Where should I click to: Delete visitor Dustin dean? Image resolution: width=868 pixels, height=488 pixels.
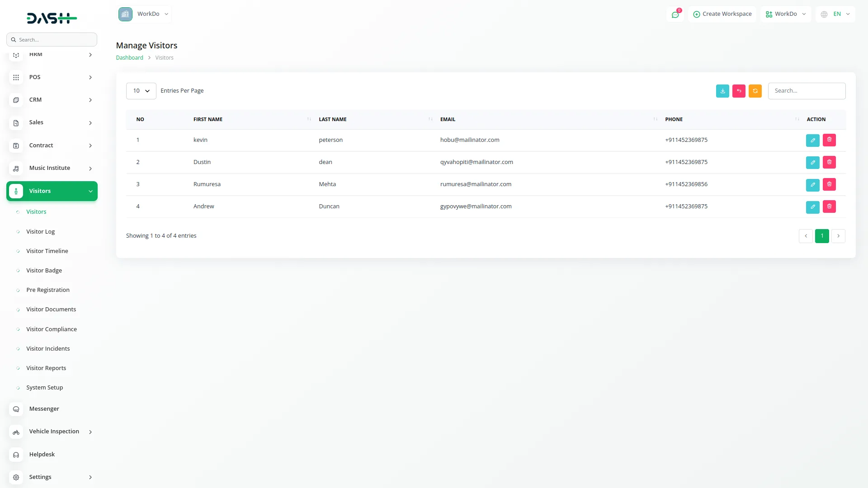(x=829, y=162)
